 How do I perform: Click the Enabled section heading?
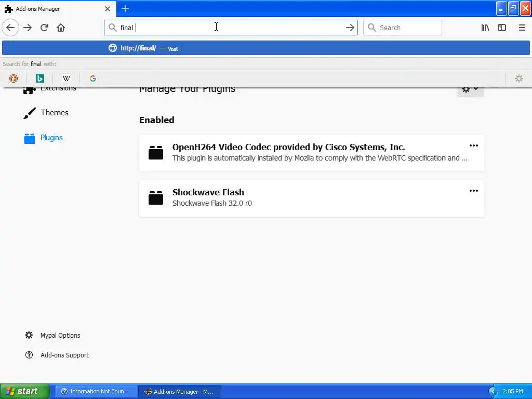(x=157, y=120)
